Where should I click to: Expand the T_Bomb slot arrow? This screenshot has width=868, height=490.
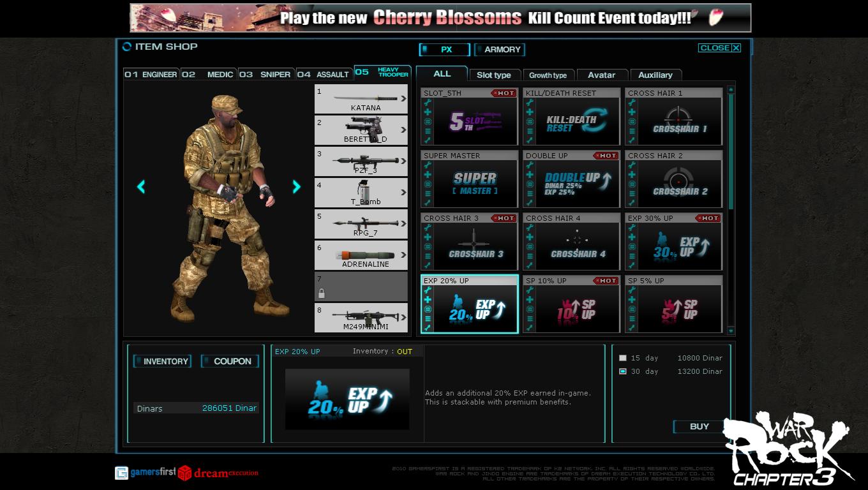coord(403,193)
